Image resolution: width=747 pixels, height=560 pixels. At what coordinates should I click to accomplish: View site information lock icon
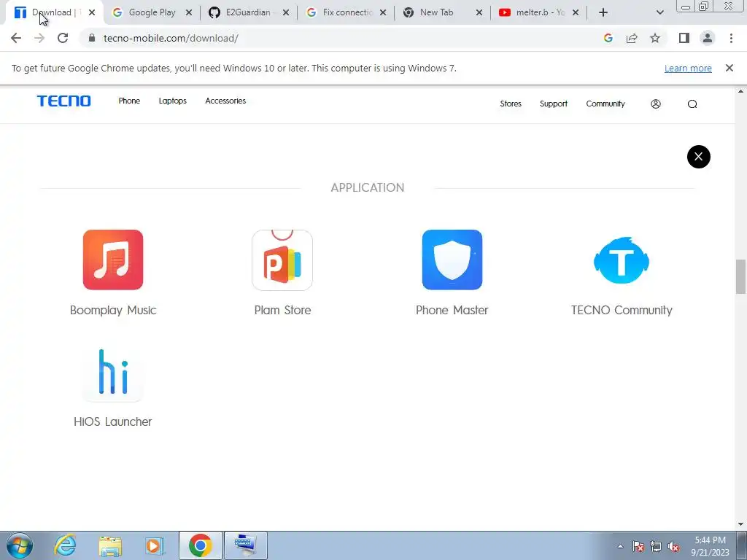point(92,38)
